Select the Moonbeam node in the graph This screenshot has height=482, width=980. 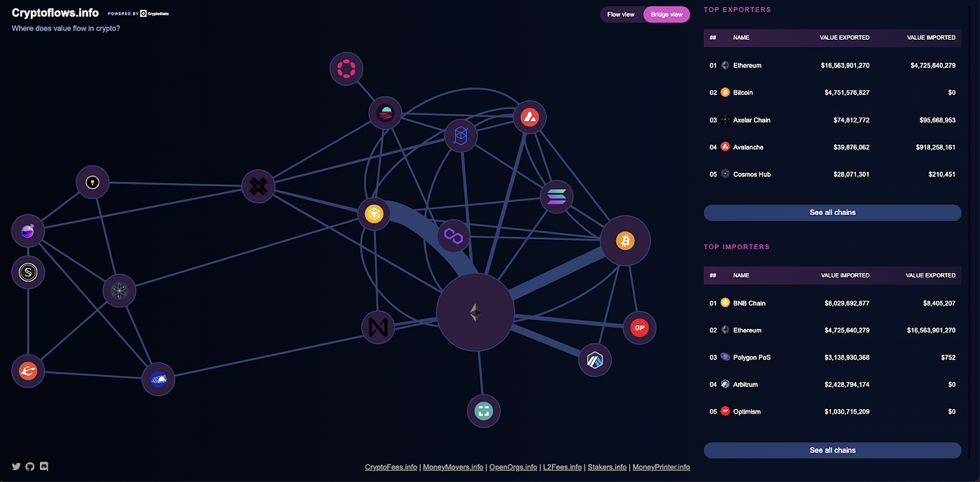click(386, 113)
